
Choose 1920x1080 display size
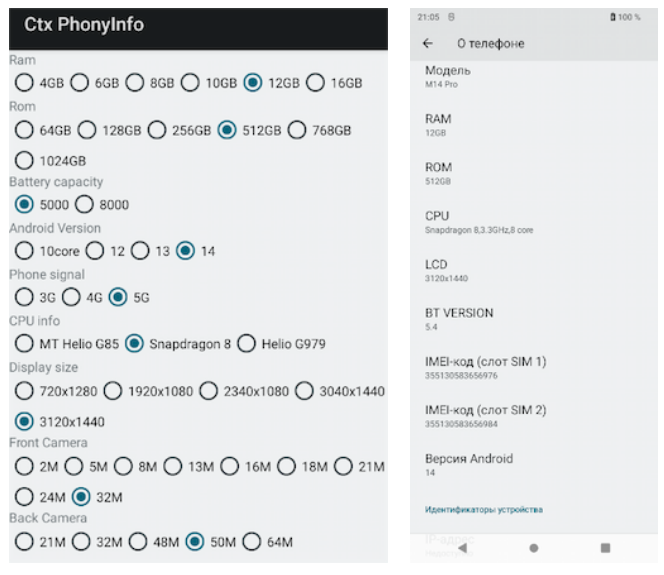(x=113, y=391)
